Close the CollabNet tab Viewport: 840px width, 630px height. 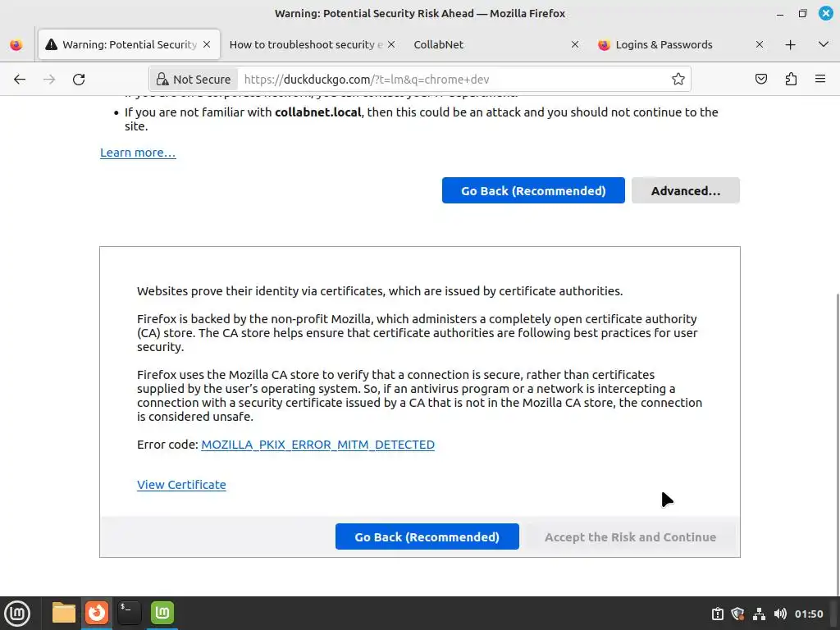tap(575, 44)
